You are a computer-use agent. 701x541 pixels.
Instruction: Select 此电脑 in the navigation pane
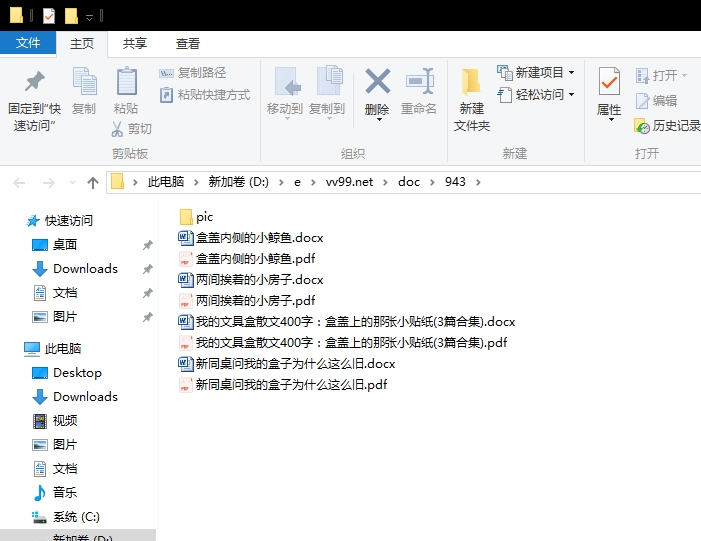pyautogui.click(x=52, y=349)
